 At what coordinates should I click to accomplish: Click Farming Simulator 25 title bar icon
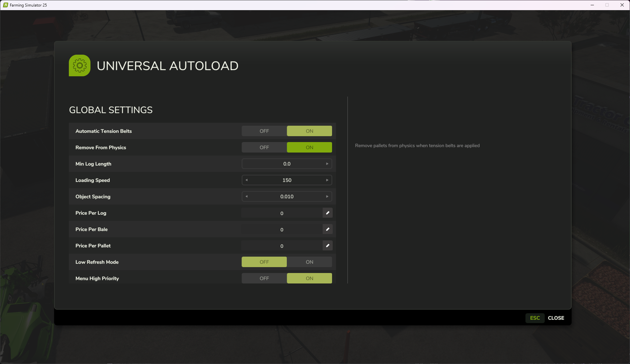[6, 5]
